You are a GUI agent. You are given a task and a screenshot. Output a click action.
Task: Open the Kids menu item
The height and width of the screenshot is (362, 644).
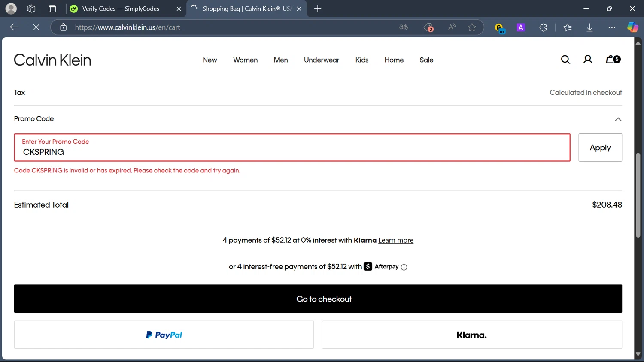[362, 60]
